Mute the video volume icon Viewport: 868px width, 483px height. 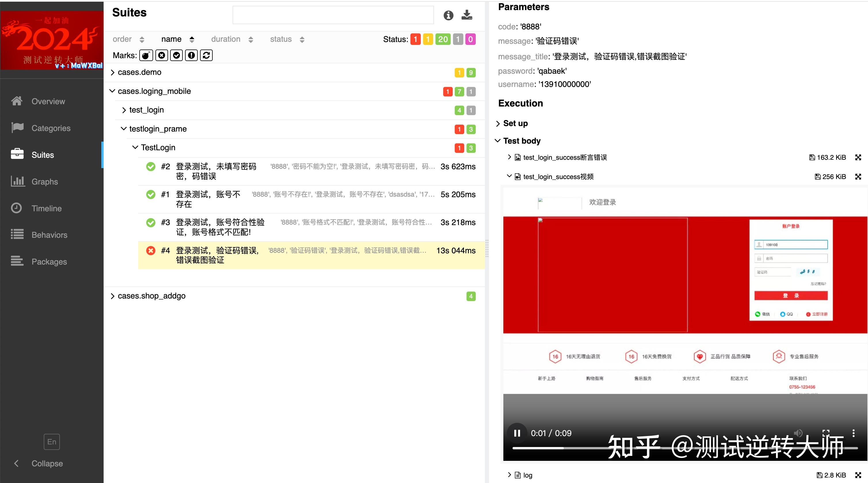point(798,433)
